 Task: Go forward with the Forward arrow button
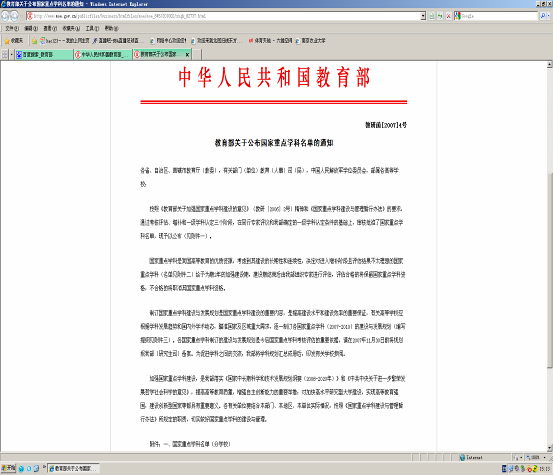point(14,16)
